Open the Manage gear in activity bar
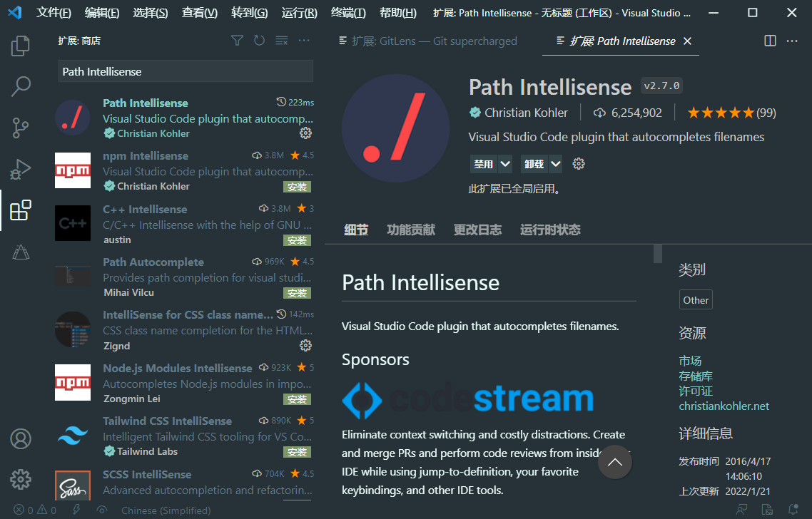Viewport: 812px width, 519px height. (x=21, y=480)
